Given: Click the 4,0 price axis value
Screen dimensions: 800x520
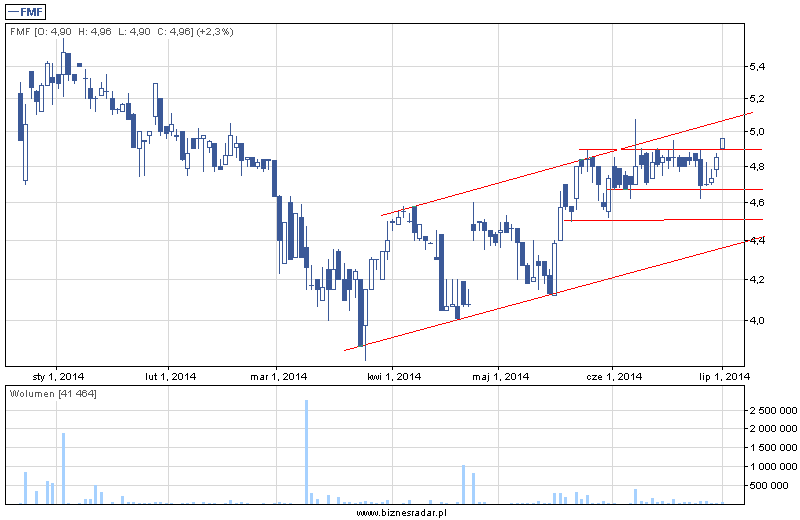Looking at the screenshot, I should [757, 320].
